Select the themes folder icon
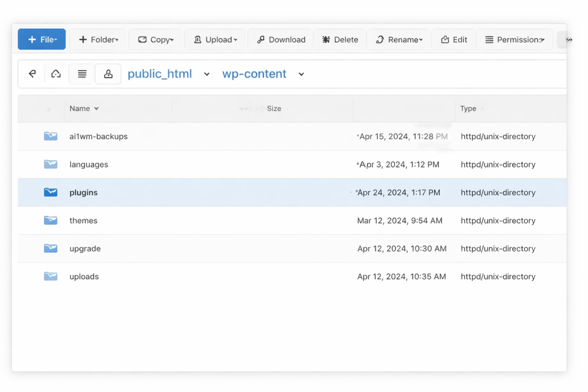The image size is (588, 392). click(x=51, y=220)
